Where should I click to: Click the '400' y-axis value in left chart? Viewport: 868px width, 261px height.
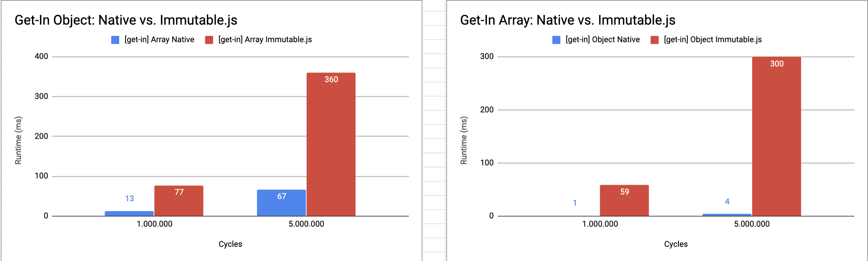pyautogui.click(x=41, y=56)
